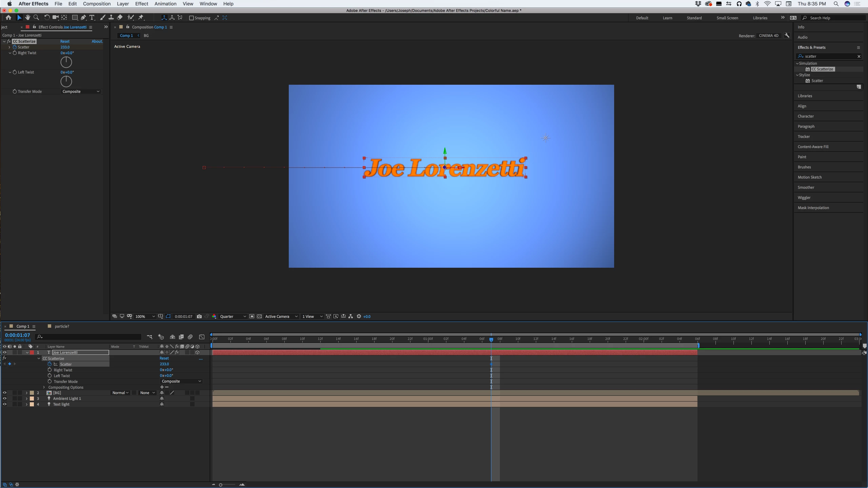Toggle visibility of Text light layer
This screenshot has height=488, width=868.
[5, 404]
